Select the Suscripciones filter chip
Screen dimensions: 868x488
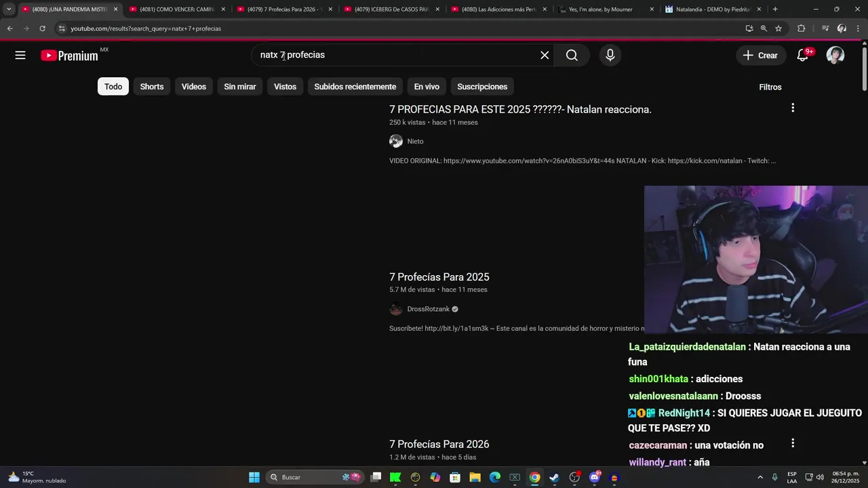482,87
